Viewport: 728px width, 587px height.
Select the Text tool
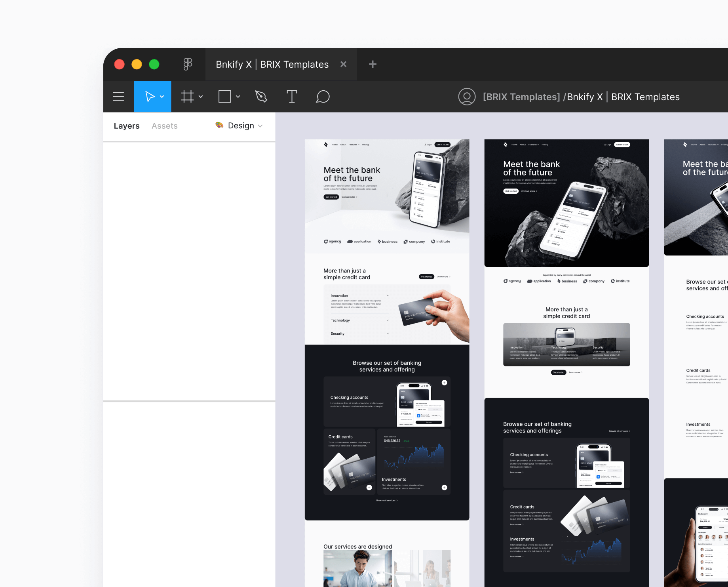292,96
